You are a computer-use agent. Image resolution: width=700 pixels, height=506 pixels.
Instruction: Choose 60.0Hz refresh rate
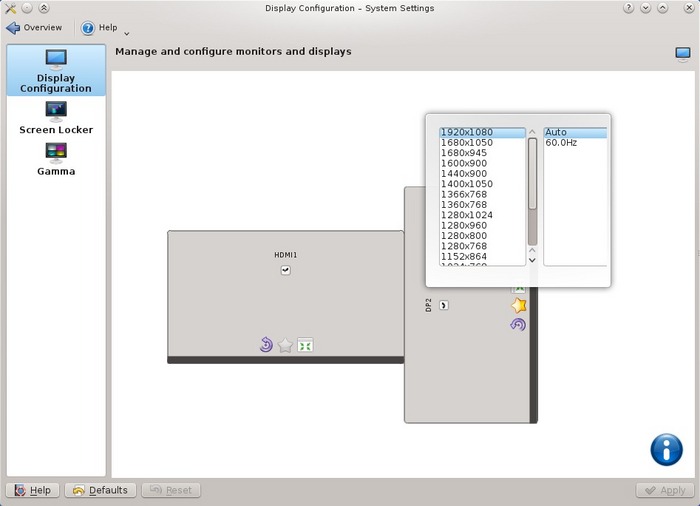561,143
